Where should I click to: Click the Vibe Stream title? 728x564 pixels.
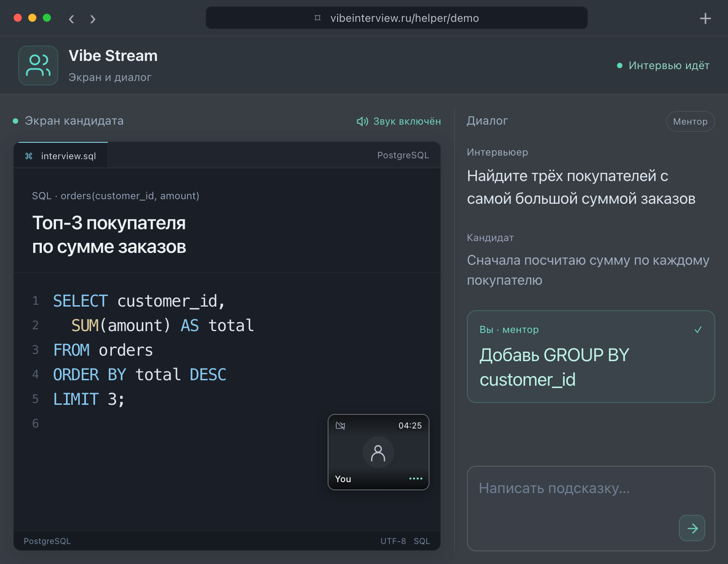113,55
